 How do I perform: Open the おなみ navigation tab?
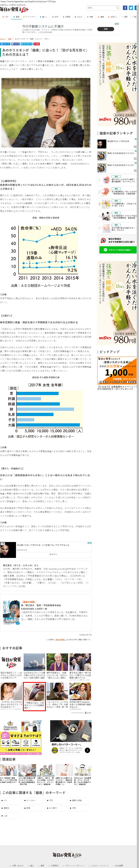tap(79, 17)
